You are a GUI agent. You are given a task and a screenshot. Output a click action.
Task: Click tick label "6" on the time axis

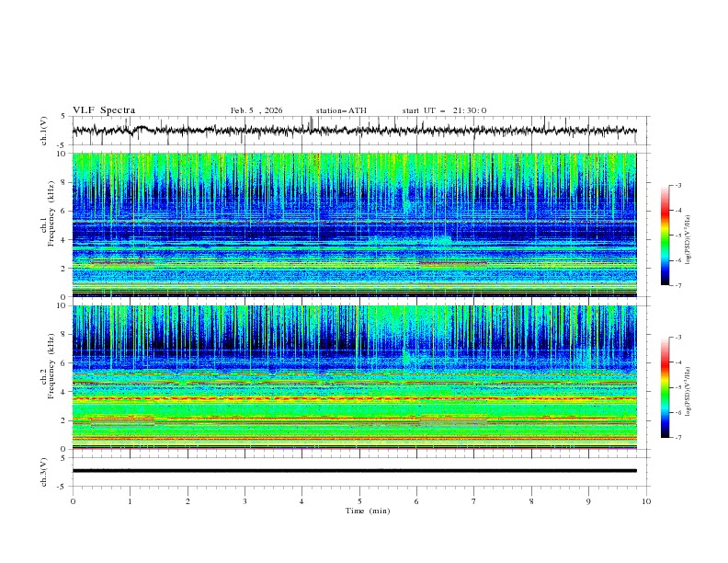(416, 501)
